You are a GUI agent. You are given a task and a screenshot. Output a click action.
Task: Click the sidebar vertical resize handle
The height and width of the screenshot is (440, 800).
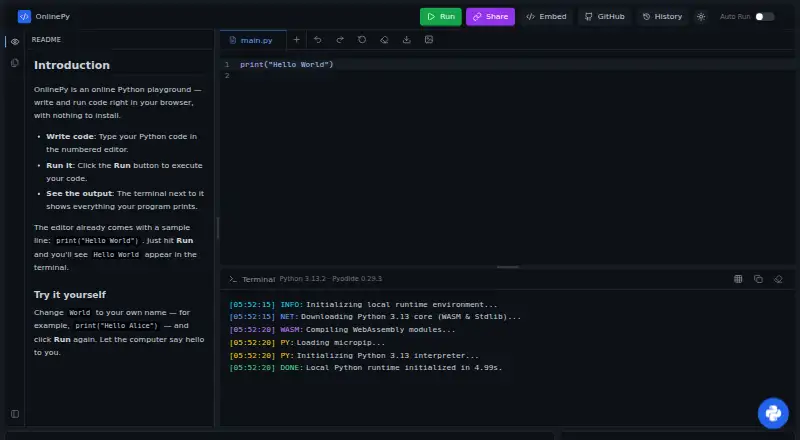(x=218, y=228)
